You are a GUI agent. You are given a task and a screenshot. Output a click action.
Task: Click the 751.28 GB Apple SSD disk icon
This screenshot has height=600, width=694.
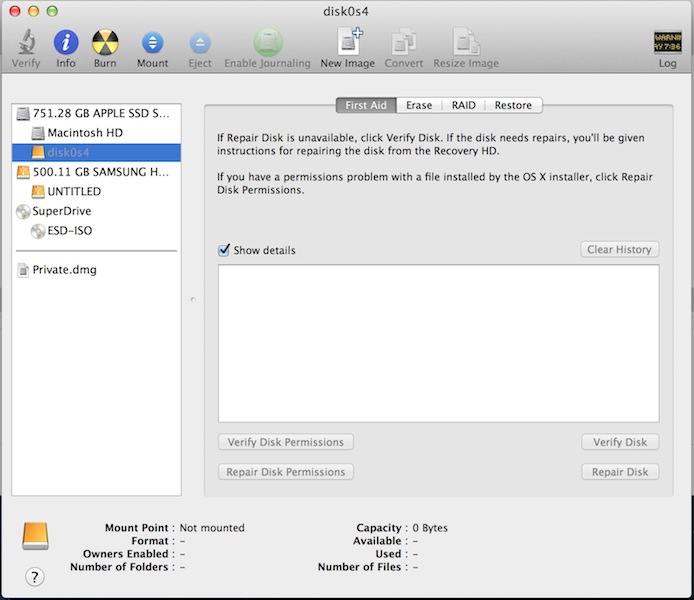pyautogui.click(x=23, y=114)
